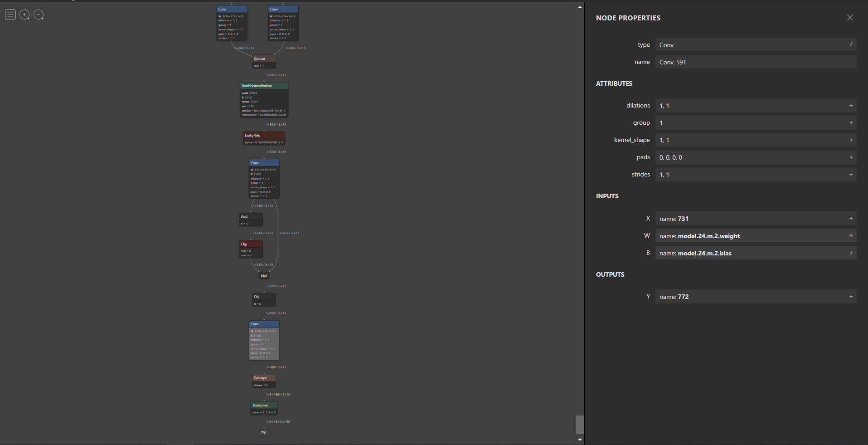Click the edge label 1×588×13×13
868x445 pixels.
point(276,367)
